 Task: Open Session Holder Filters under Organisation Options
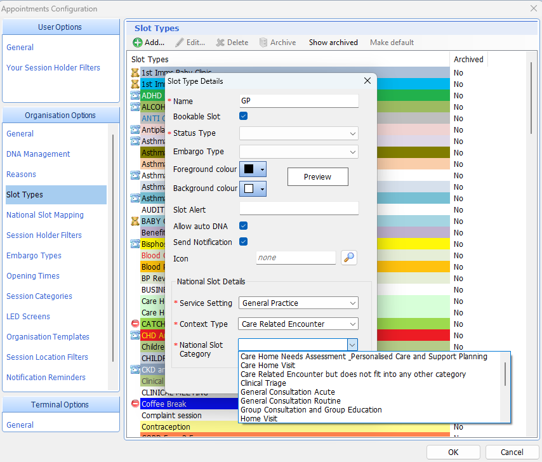point(44,235)
